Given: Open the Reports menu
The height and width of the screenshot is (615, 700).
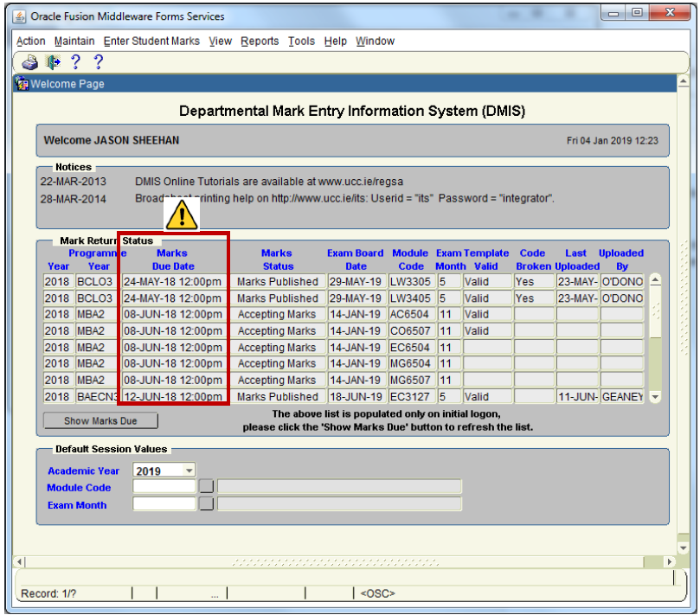Looking at the screenshot, I should tap(260, 41).
